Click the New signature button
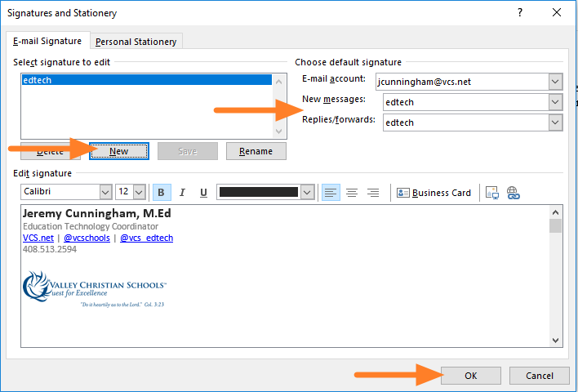The height and width of the screenshot is (392, 578). click(x=118, y=151)
